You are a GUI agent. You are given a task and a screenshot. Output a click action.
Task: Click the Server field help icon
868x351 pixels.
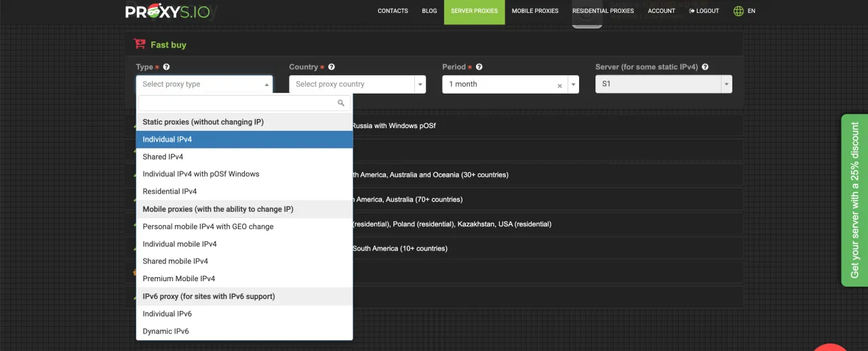(x=705, y=67)
